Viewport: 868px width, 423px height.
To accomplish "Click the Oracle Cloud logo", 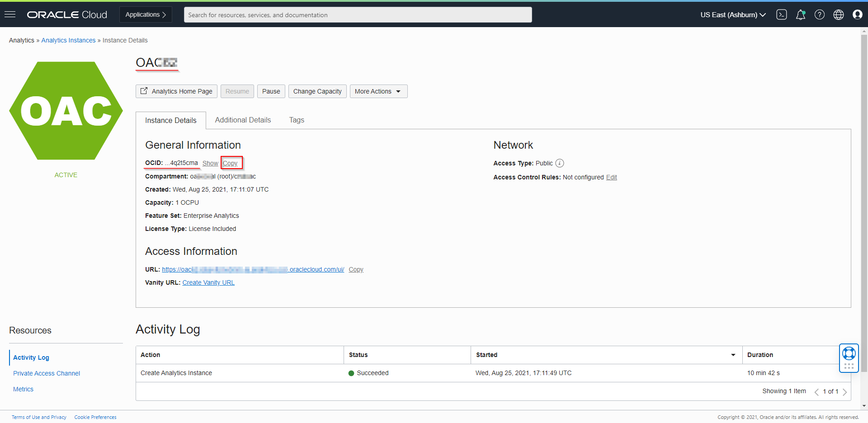I will coord(67,14).
